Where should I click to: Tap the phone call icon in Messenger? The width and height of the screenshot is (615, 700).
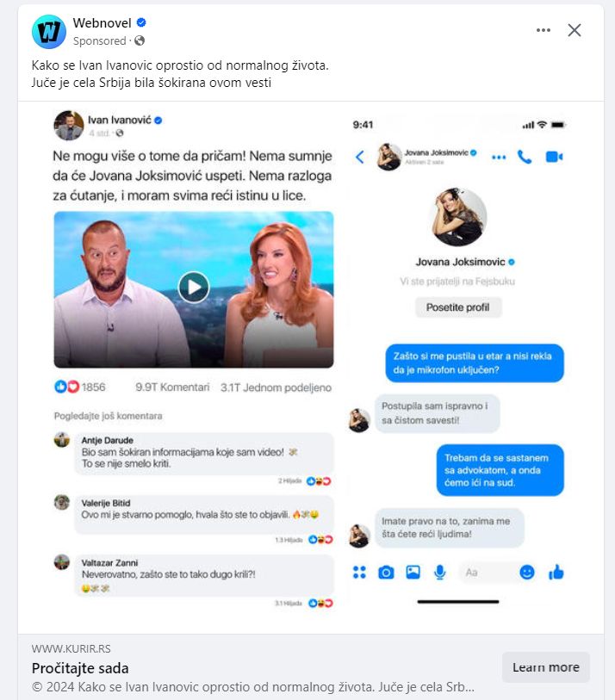(x=525, y=157)
